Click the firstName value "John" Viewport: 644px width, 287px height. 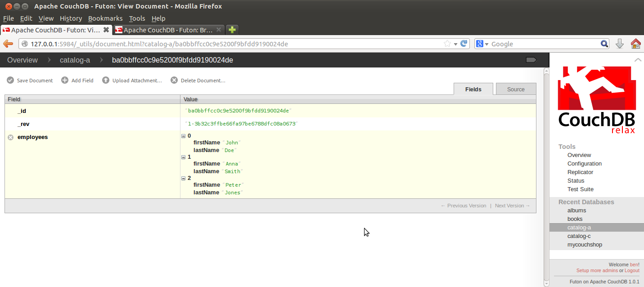point(232,143)
